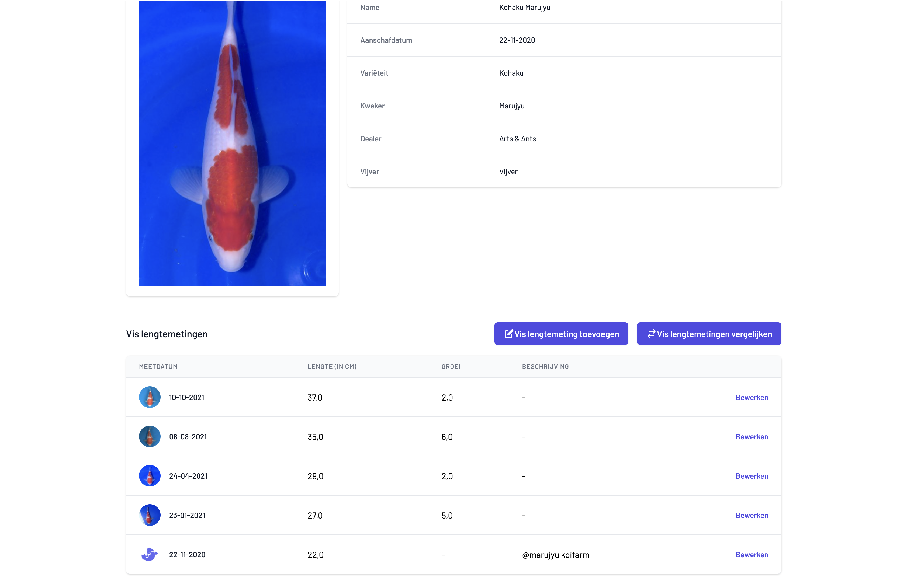
Task: Click the Aanschafdatum value 22-11-2020
Action: tap(517, 40)
